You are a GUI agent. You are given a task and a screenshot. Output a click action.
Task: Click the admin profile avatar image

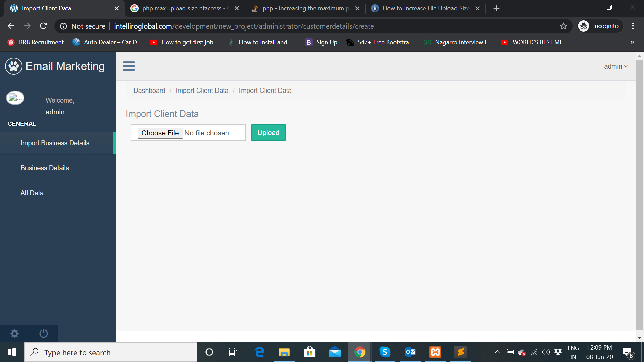pos(15,98)
